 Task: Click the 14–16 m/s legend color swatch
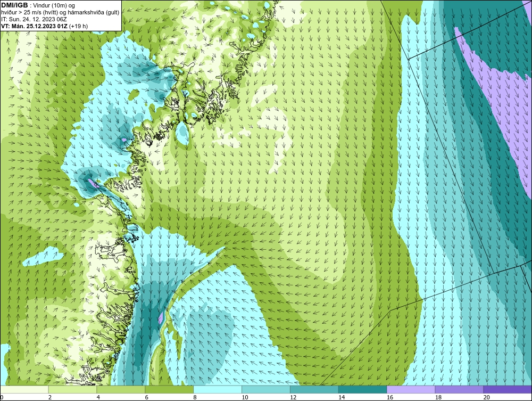click(363, 389)
